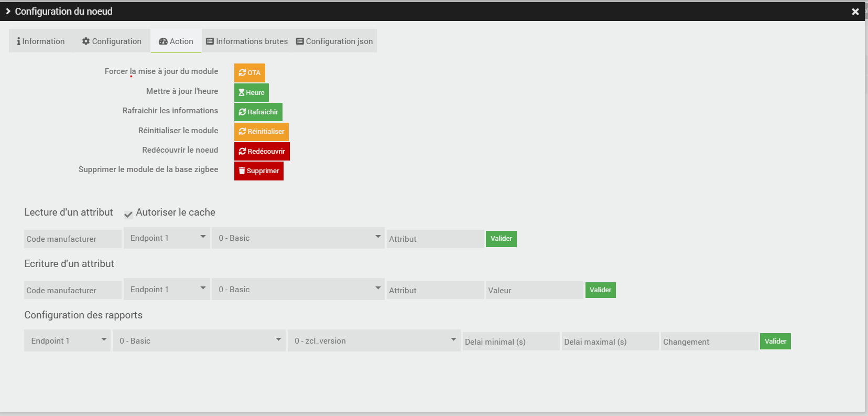Screen dimensions: 868x416
Task: Focus Attribut field under Ecriture d'un attribut
Action: (x=436, y=291)
